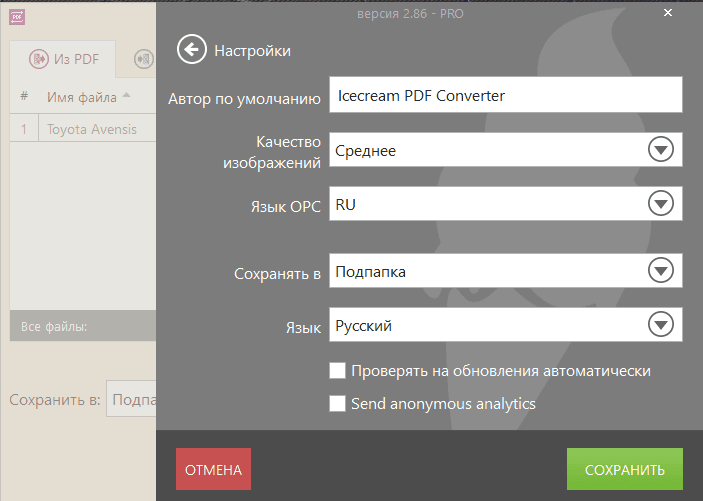The image size is (703, 501).
Task: Click the # column header
Action: tap(24, 97)
